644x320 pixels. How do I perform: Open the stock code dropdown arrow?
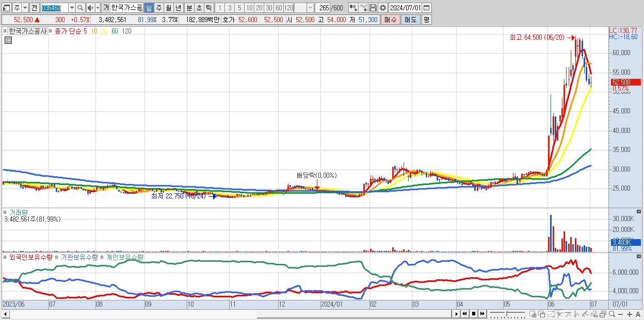(x=71, y=8)
